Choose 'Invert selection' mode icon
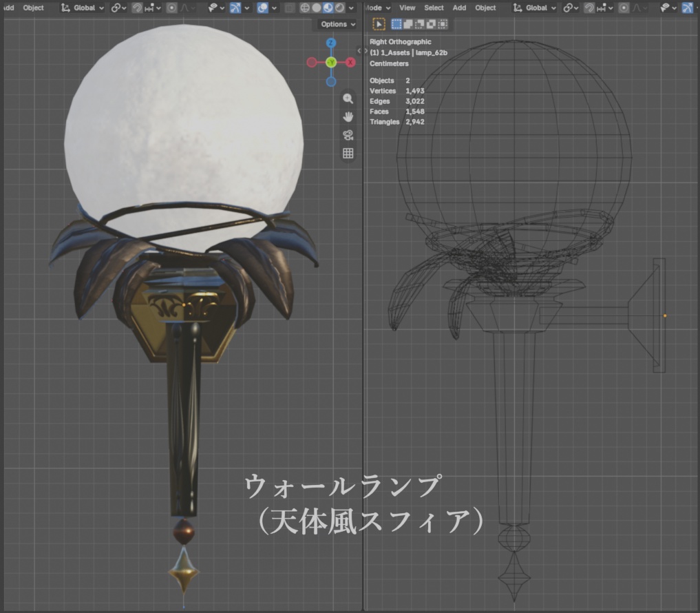700x613 pixels. (432, 24)
